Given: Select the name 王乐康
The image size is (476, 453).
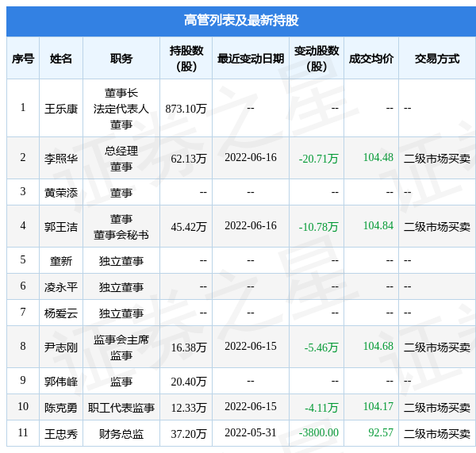Looking at the screenshot, I should pyautogui.click(x=61, y=109).
